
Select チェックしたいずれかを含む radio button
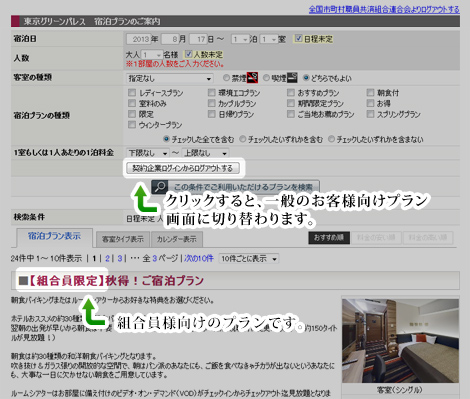point(243,139)
